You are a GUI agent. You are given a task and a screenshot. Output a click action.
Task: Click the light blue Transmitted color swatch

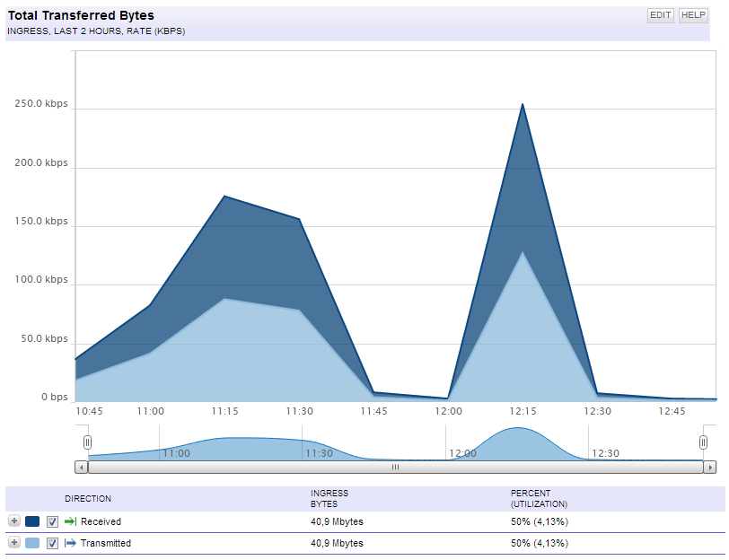pos(32,543)
